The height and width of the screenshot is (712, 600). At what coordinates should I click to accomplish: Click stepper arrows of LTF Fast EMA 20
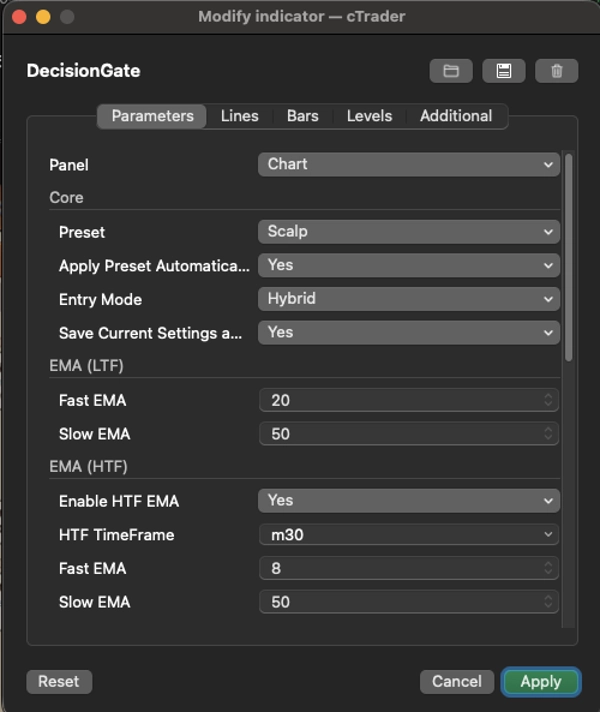click(x=548, y=400)
